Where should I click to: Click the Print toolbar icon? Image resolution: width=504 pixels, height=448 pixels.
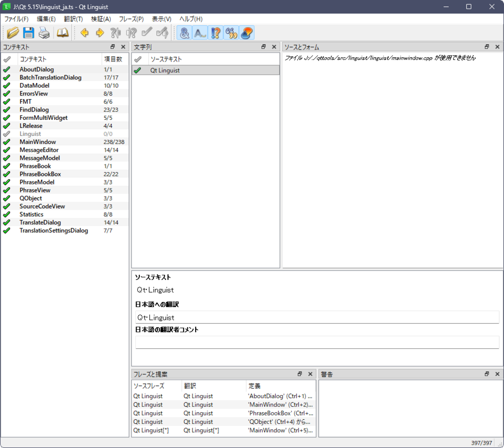44,33
